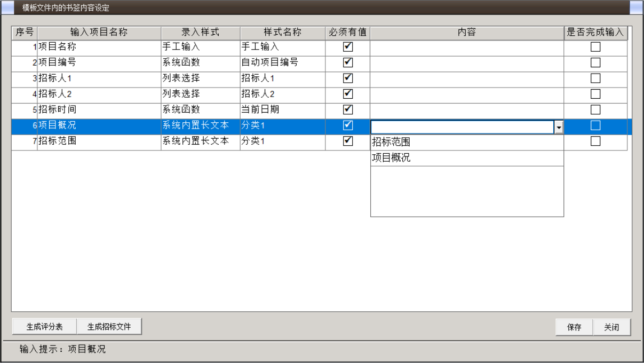Close the dialog with 关闭 button

coord(611,328)
